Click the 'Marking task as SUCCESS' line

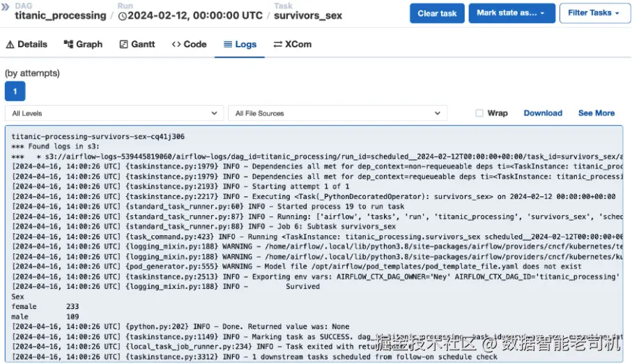[x=317, y=337]
